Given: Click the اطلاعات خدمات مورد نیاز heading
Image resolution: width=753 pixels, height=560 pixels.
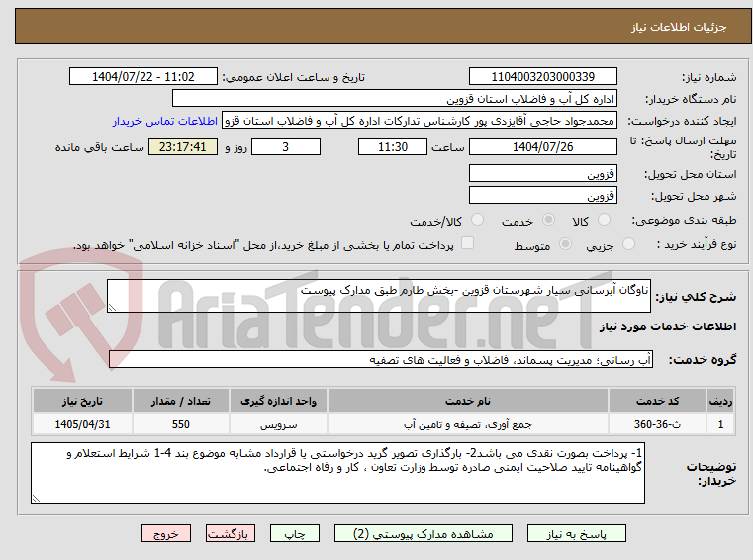Looking at the screenshot, I should point(668,327).
